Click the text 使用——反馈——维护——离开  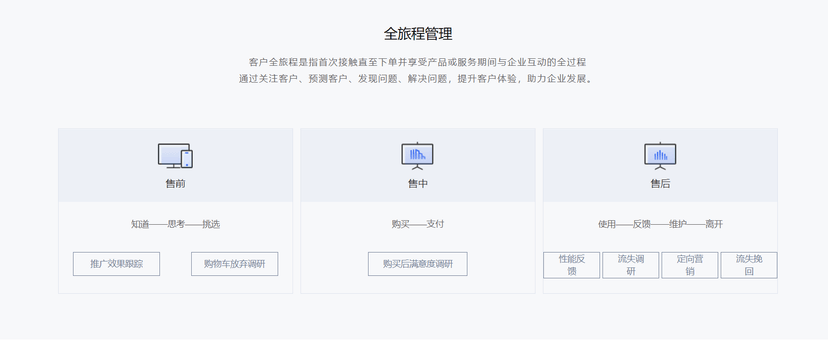tap(660, 224)
